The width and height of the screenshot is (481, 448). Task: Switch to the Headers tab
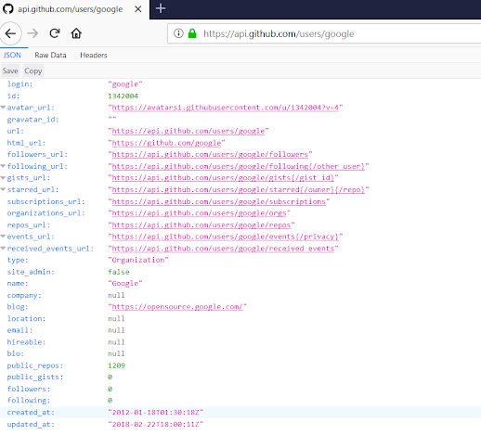click(x=94, y=55)
